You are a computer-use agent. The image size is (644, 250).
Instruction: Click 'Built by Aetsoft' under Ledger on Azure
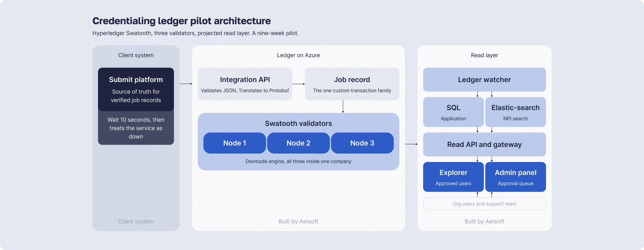click(x=299, y=221)
